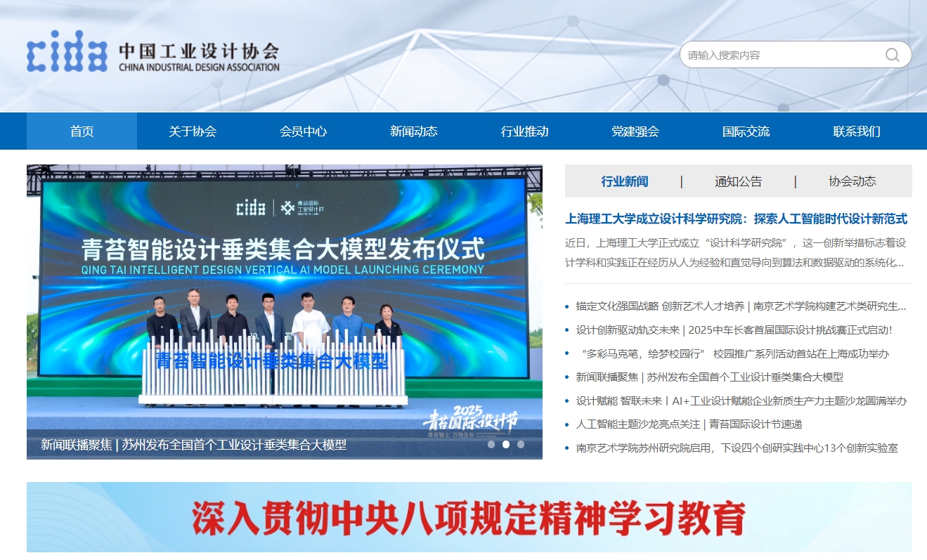Click inside the search input box
Screen dimensions: 927x560
[x=773, y=54]
